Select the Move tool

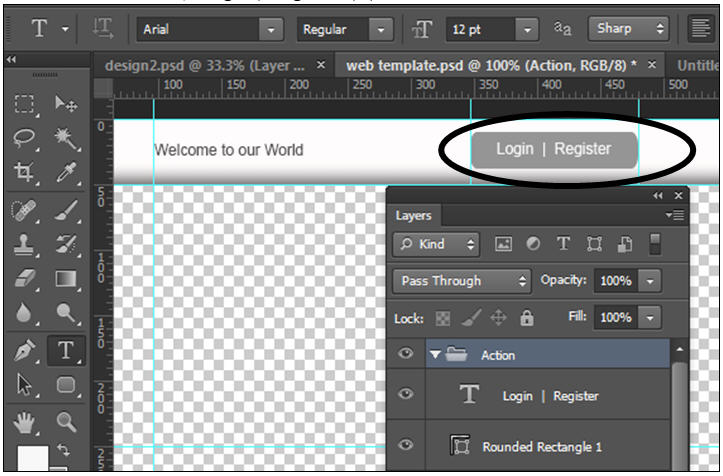[x=66, y=104]
